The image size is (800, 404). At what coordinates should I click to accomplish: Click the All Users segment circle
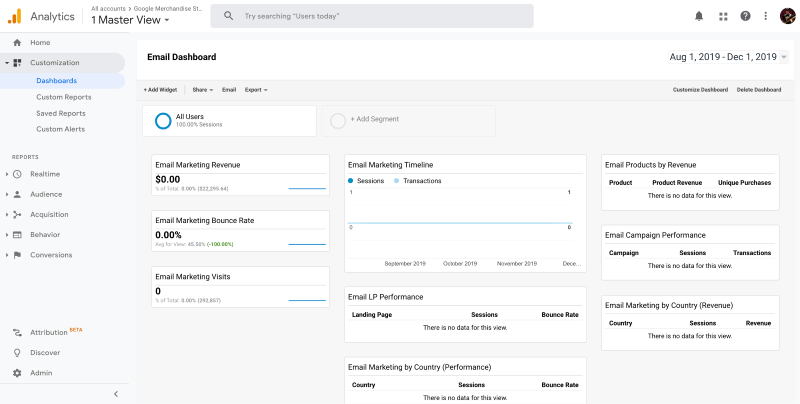pyautogui.click(x=163, y=121)
